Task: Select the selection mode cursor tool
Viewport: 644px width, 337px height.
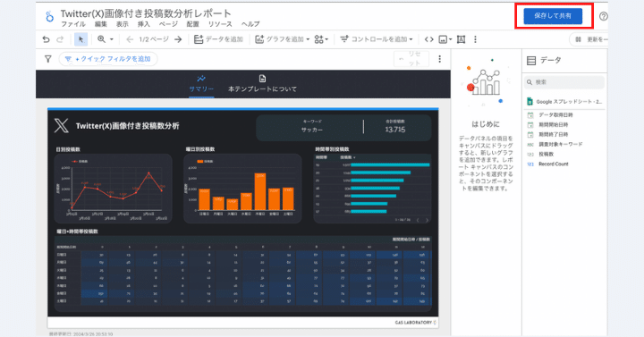Action: [x=80, y=39]
